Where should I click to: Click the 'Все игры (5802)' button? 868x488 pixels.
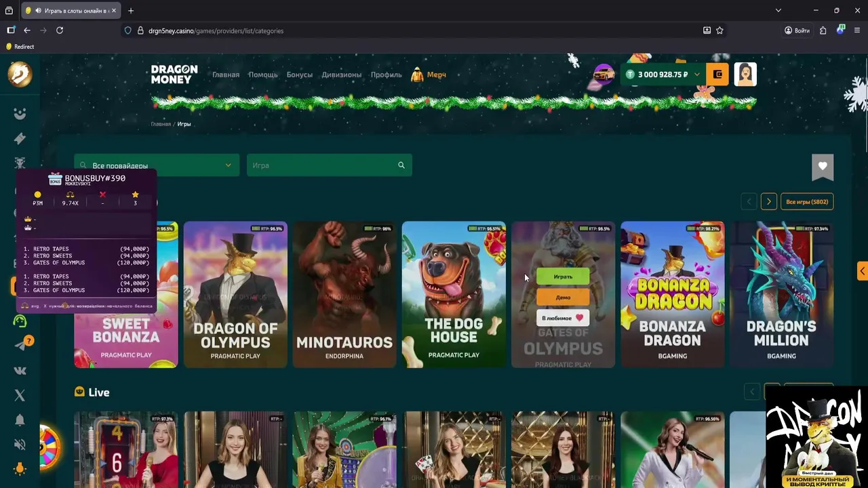click(807, 201)
